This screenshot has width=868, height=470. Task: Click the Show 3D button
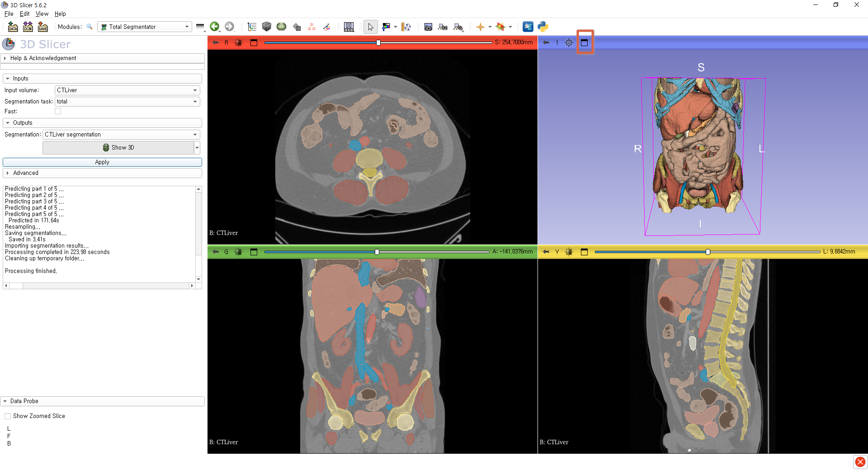pos(118,148)
